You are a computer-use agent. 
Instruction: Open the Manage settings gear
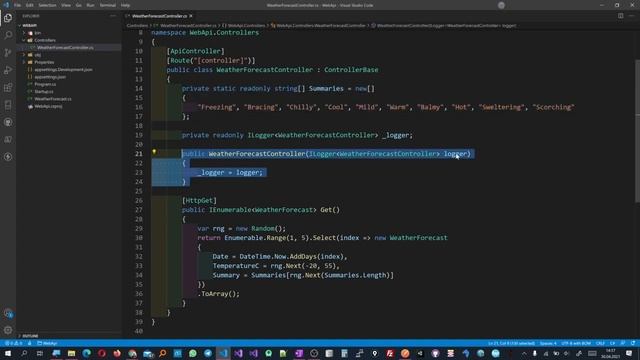(8, 330)
